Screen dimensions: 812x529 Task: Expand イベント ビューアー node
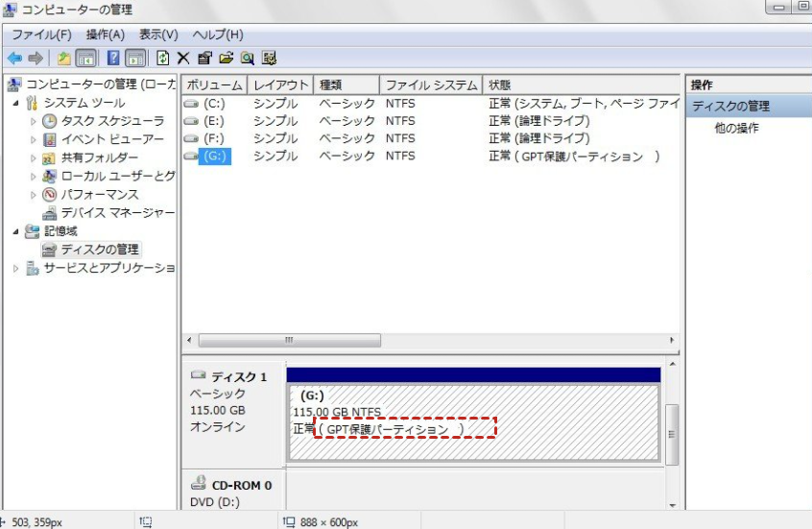[34, 139]
